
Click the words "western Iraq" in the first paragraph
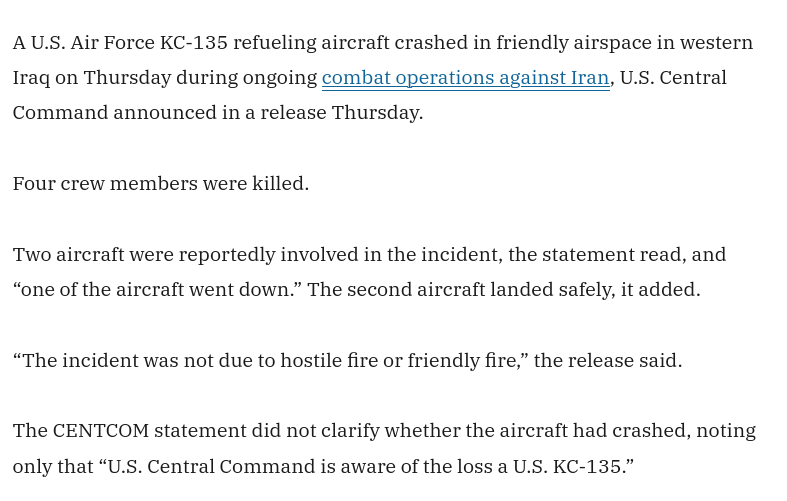click(x=716, y=43)
